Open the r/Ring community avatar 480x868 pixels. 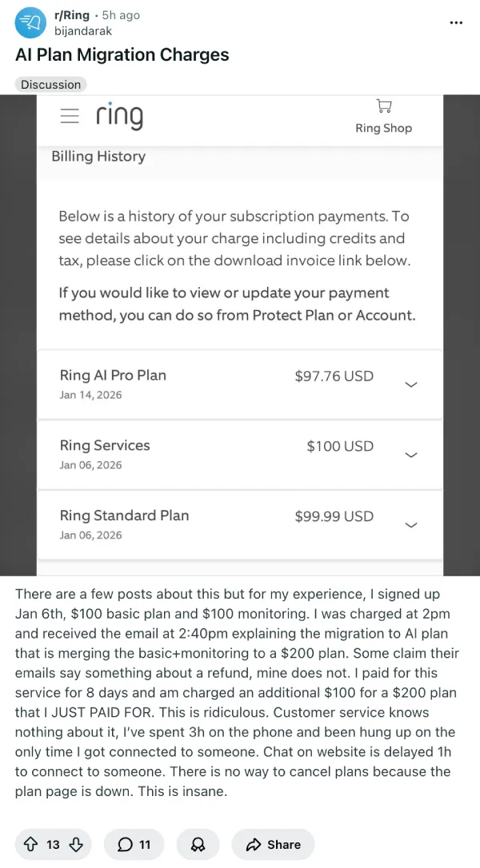tap(31, 22)
